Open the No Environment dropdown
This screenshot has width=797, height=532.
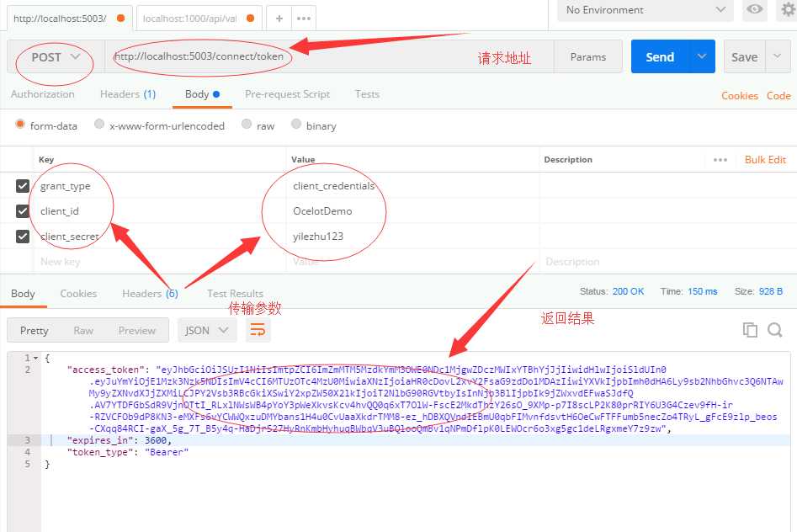646,9
